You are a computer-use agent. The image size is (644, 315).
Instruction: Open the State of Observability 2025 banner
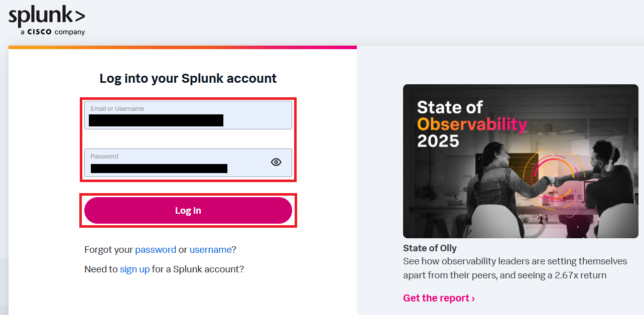click(520, 161)
